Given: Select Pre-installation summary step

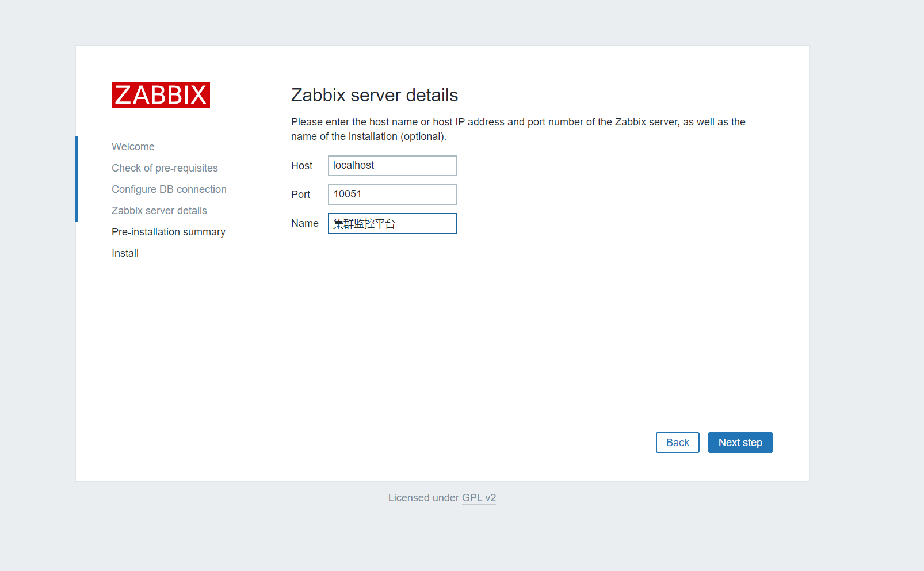Looking at the screenshot, I should point(169,232).
